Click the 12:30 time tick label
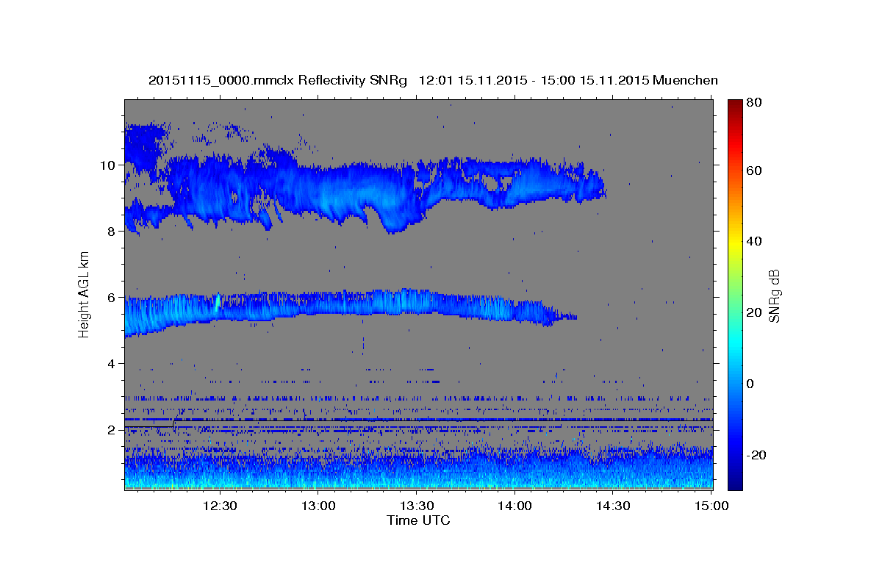The width and height of the screenshot is (882, 588). click(219, 506)
